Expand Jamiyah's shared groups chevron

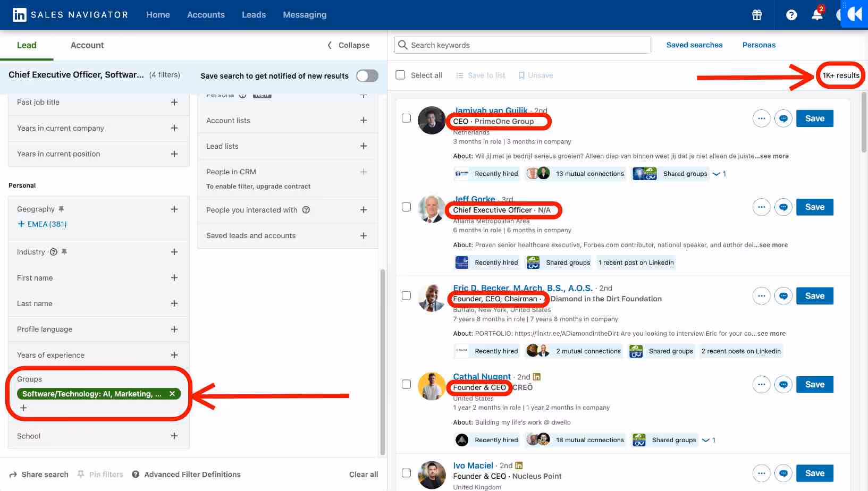coord(716,174)
